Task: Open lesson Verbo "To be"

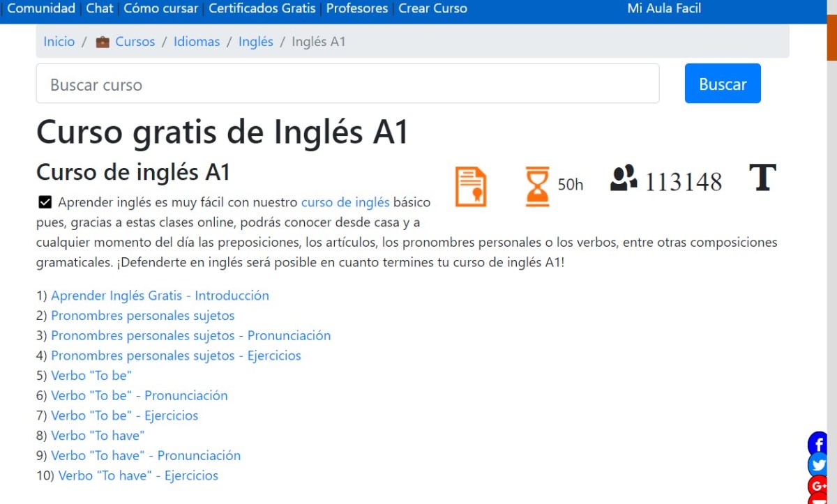Action: click(x=91, y=375)
